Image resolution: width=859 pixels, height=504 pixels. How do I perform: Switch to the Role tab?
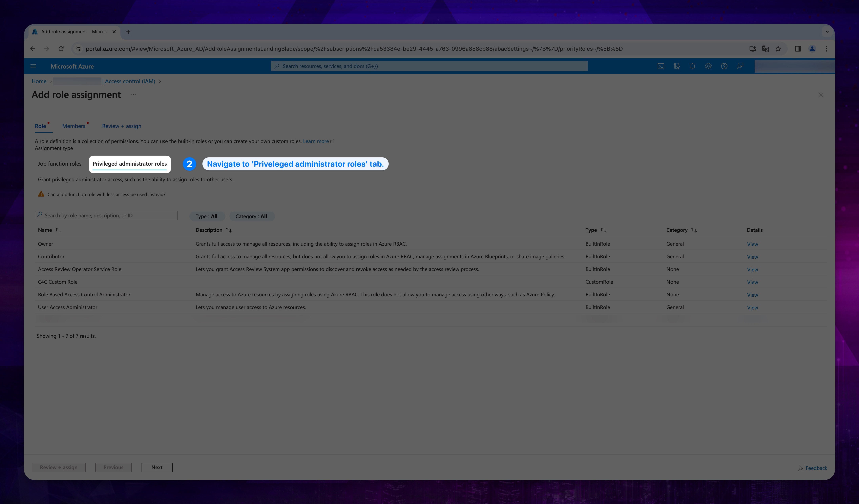(41, 126)
